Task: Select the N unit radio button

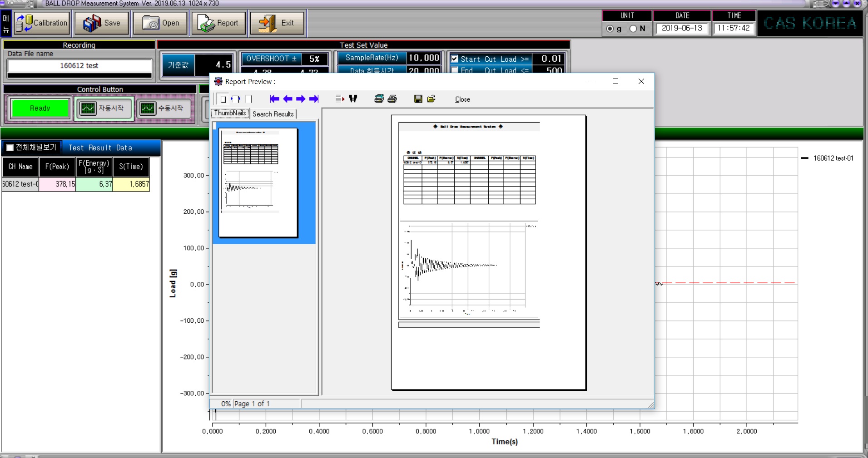Action: coord(633,29)
